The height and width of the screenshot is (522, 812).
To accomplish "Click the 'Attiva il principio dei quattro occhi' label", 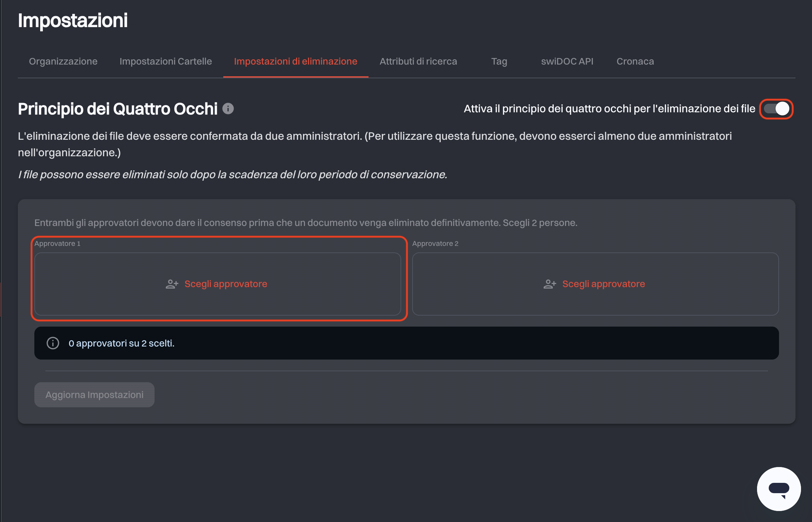I will point(609,109).
